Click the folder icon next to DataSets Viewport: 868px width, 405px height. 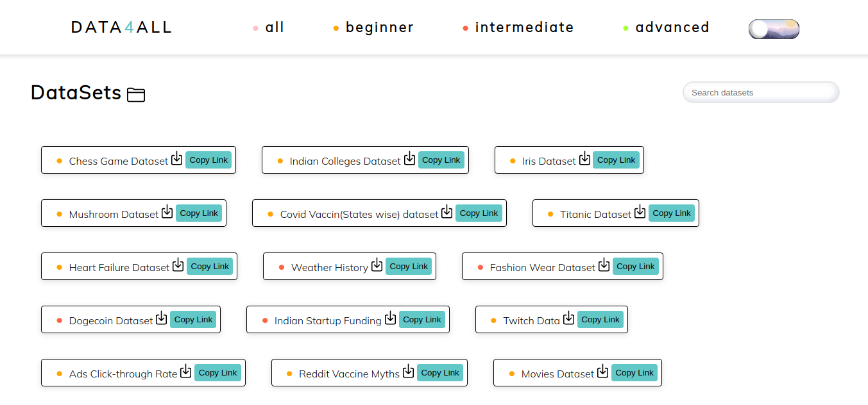136,95
